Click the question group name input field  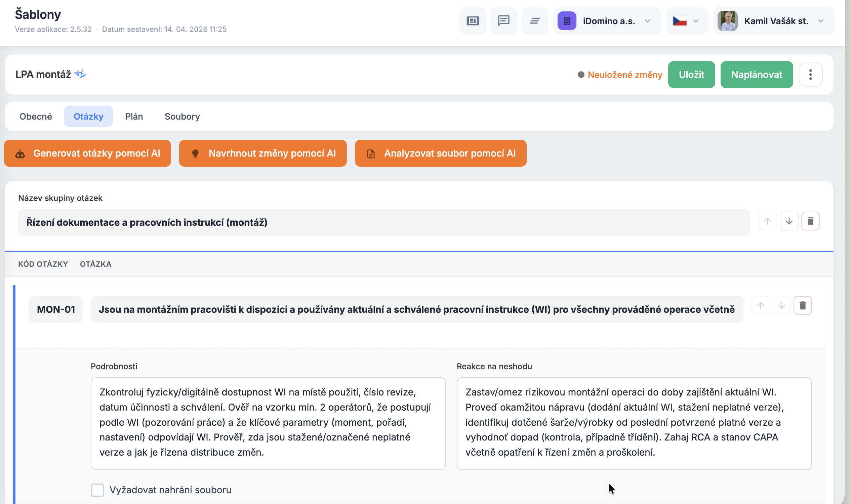(x=384, y=223)
